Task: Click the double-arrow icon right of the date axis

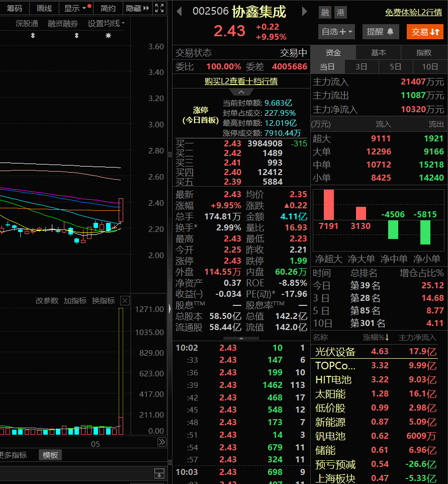Action: coord(162,442)
